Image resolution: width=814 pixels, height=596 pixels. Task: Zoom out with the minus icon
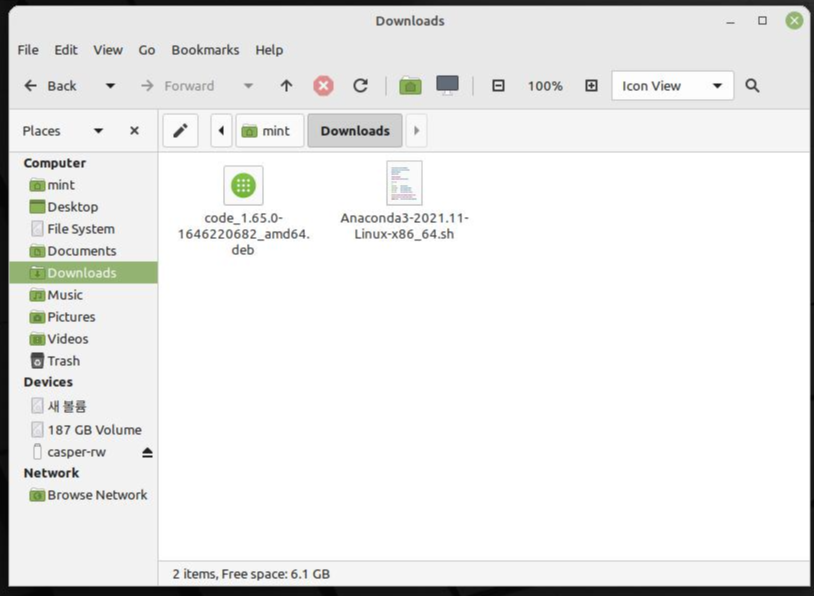tap(498, 86)
